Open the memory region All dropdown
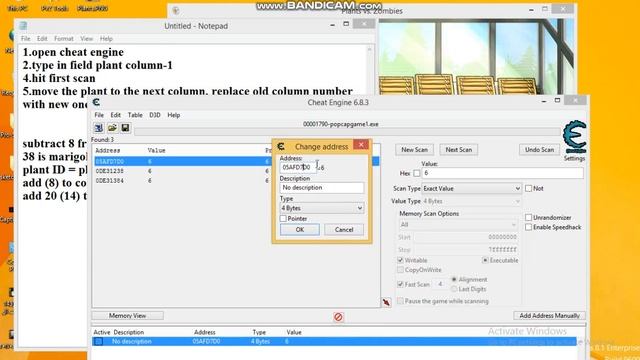The width and height of the screenshot is (640, 360). point(458,224)
